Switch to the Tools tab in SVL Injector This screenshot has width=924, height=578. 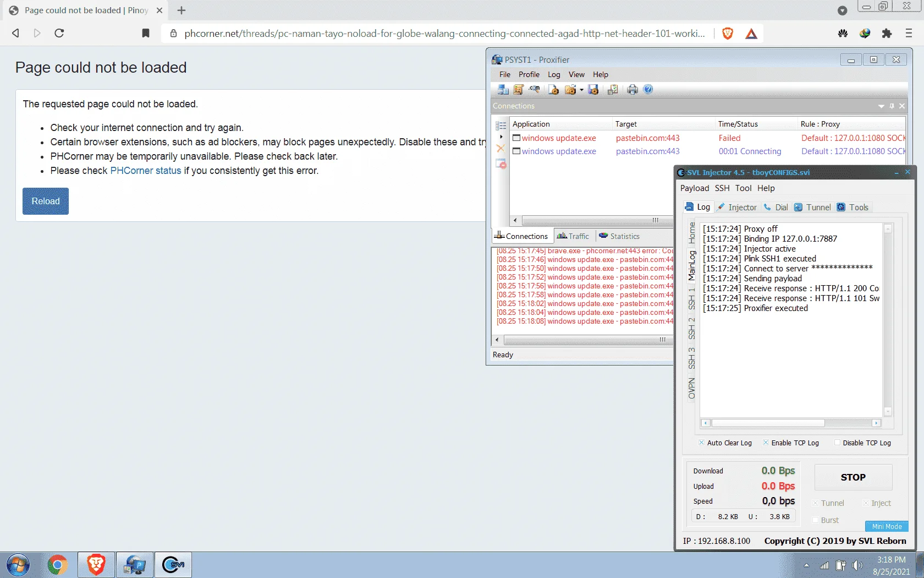tap(853, 208)
